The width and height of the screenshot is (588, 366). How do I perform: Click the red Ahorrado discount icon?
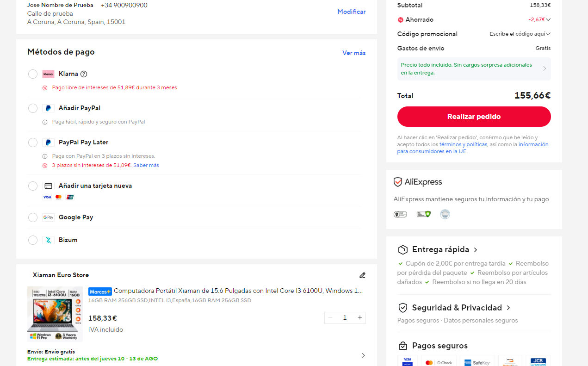[401, 20]
